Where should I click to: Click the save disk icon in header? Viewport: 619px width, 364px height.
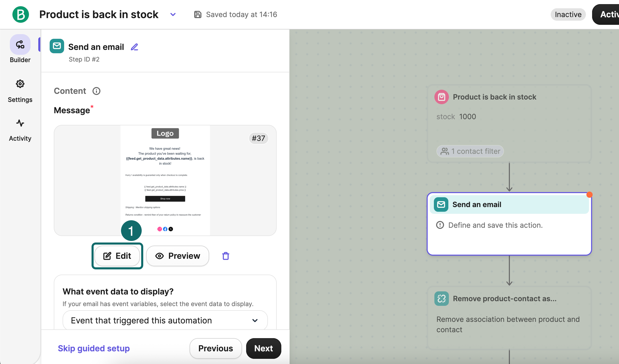coord(198,14)
